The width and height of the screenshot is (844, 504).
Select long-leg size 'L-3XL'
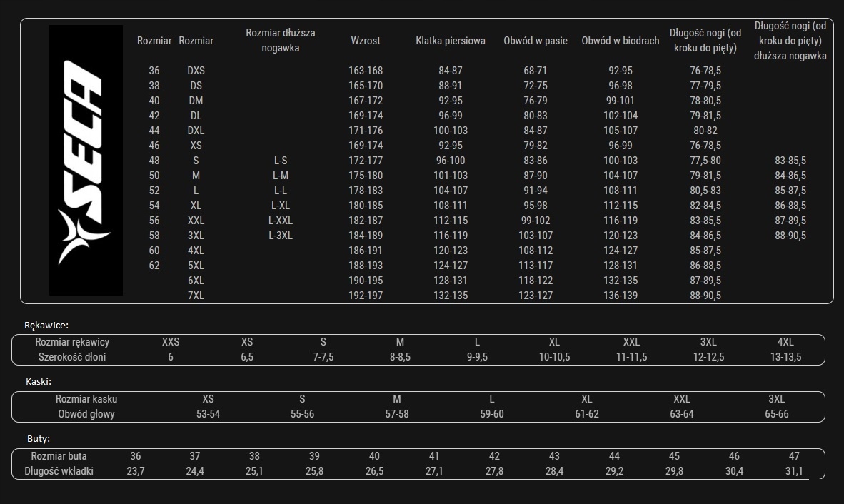pyautogui.click(x=281, y=236)
